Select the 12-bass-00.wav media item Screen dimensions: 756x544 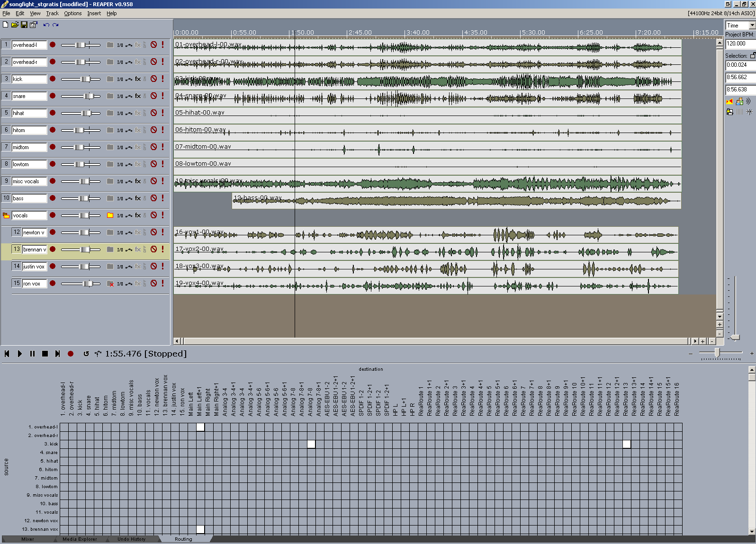click(x=457, y=201)
